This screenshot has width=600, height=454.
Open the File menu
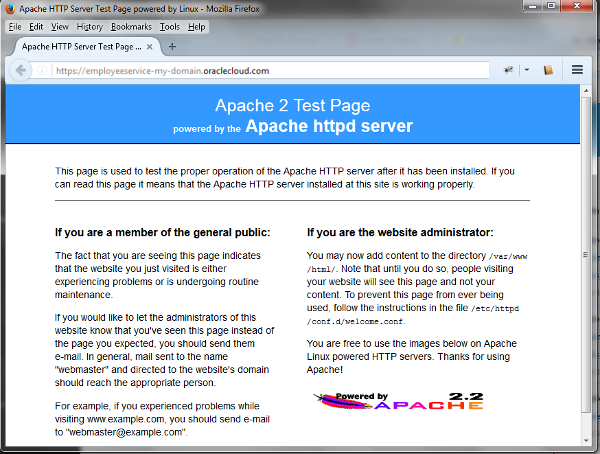click(x=15, y=27)
